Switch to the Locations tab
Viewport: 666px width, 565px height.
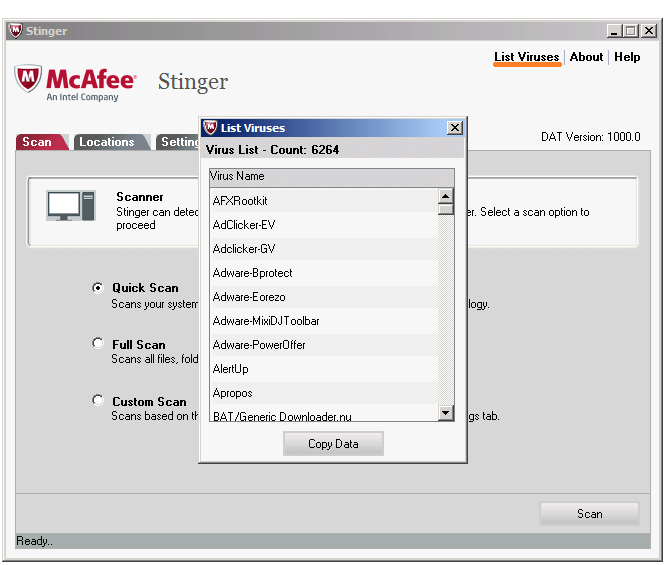(x=111, y=142)
